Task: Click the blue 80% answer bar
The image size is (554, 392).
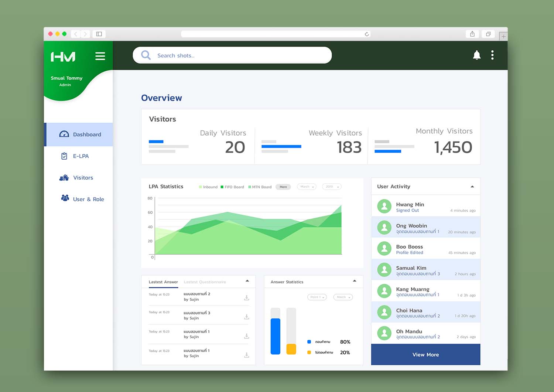Action: [x=276, y=336]
